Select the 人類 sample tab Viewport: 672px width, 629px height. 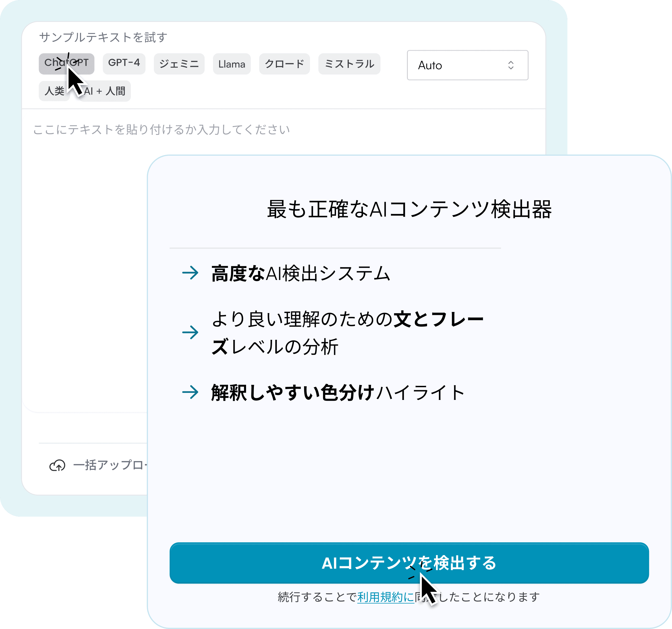[x=54, y=90]
